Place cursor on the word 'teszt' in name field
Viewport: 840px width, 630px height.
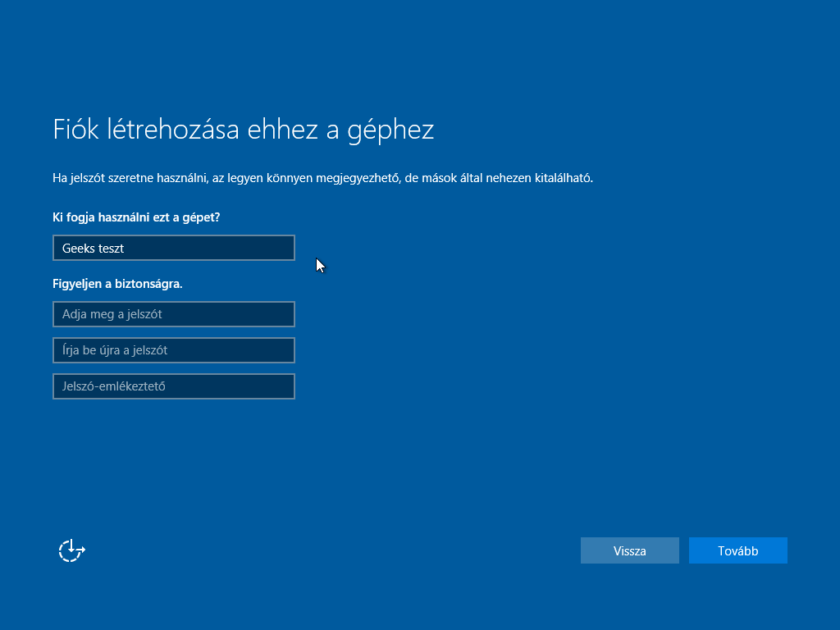pyautogui.click(x=110, y=249)
